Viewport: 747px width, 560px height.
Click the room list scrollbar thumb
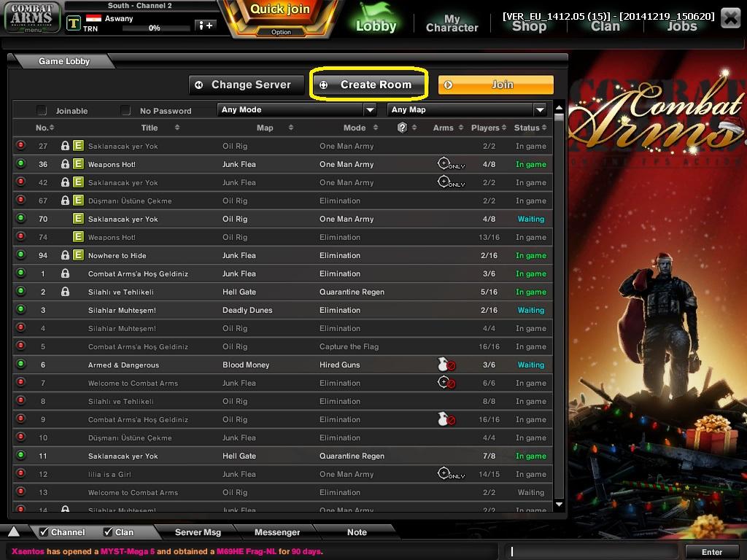point(560,117)
